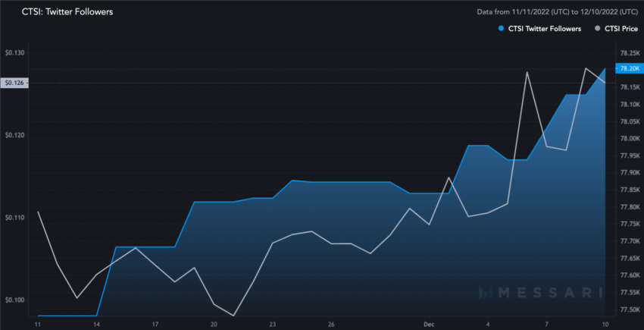This screenshot has height=330, width=644.
Task: Click the 78.15K right axis label
Action: tap(629, 87)
